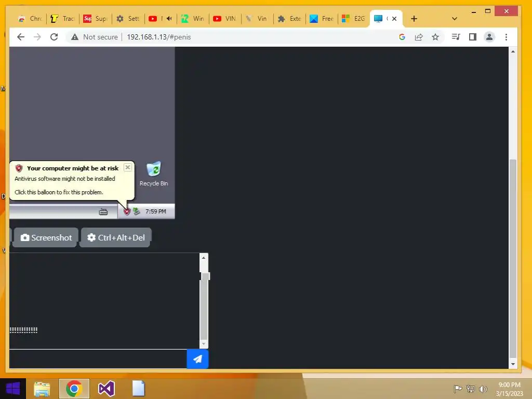Send Ctrl+Alt+Del to the remote machine

click(x=116, y=237)
